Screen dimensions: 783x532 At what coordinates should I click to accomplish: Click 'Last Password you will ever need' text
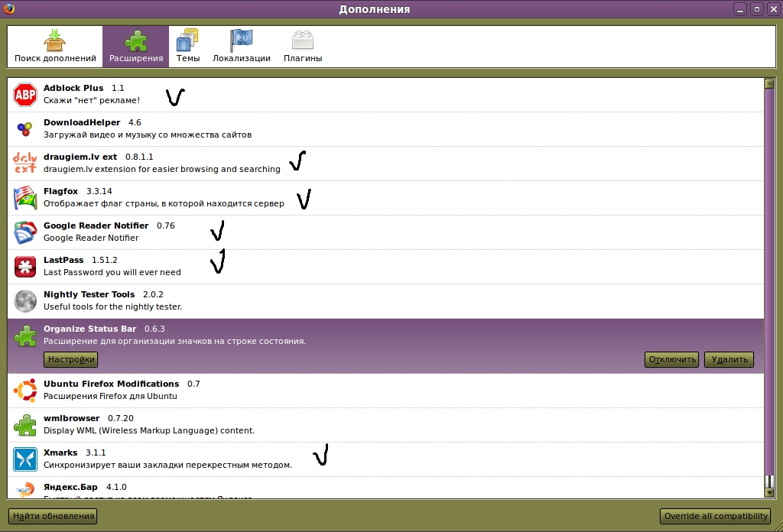pyautogui.click(x=112, y=272)
